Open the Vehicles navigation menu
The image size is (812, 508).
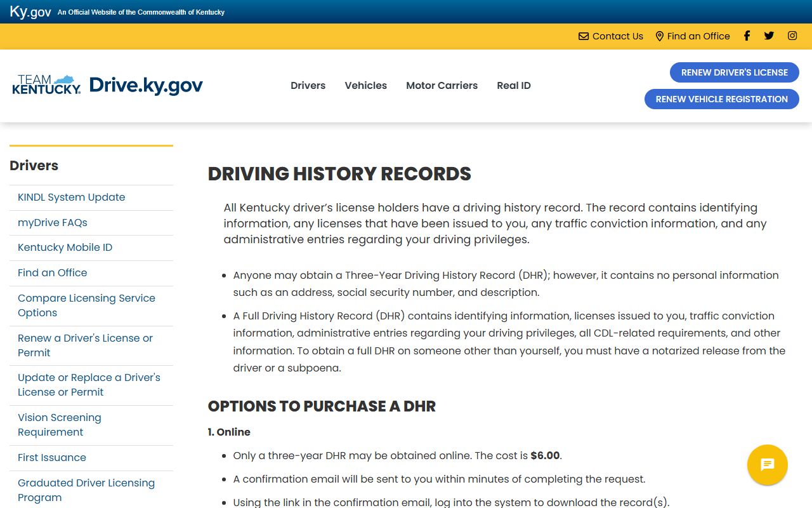[x=365, y=86]
